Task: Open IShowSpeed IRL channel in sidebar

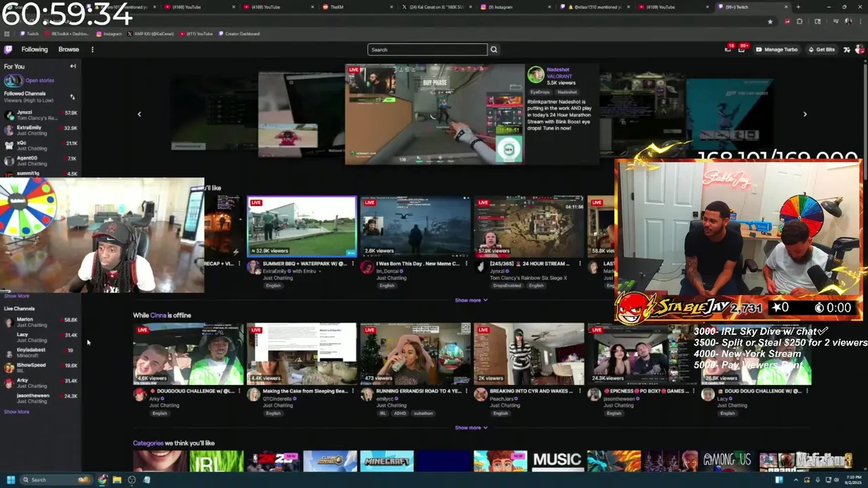Action: [x=41, y=368]
